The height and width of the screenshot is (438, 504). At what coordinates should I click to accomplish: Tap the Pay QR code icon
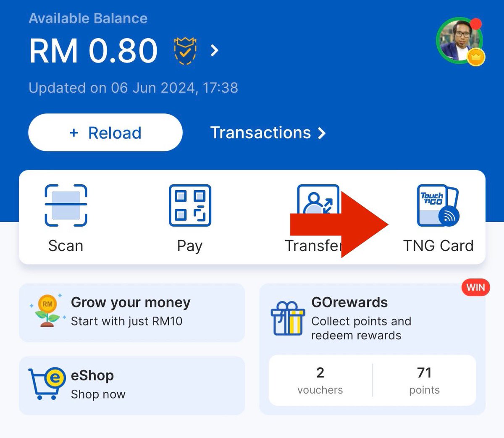click(190, 205)
